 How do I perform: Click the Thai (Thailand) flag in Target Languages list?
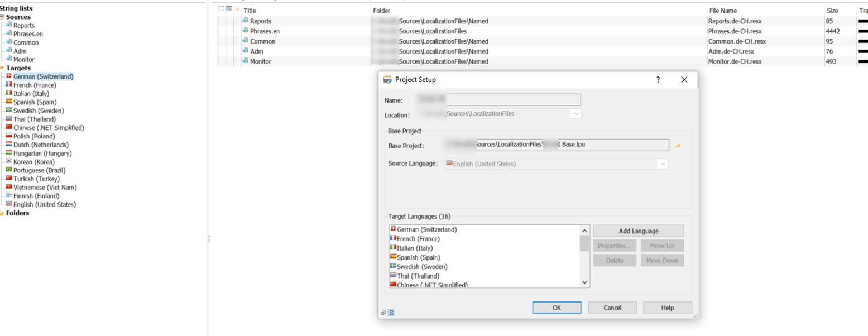393,276
